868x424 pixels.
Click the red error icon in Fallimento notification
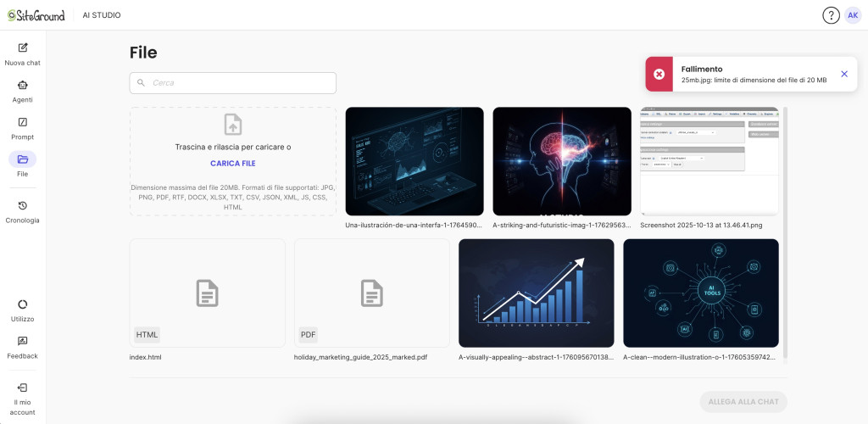[x=659, y=74]
